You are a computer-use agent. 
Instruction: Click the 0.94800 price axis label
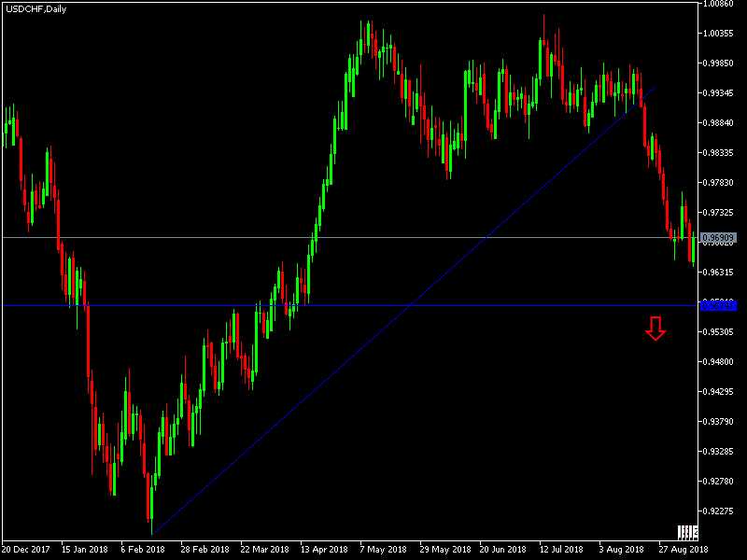point(718,362)
